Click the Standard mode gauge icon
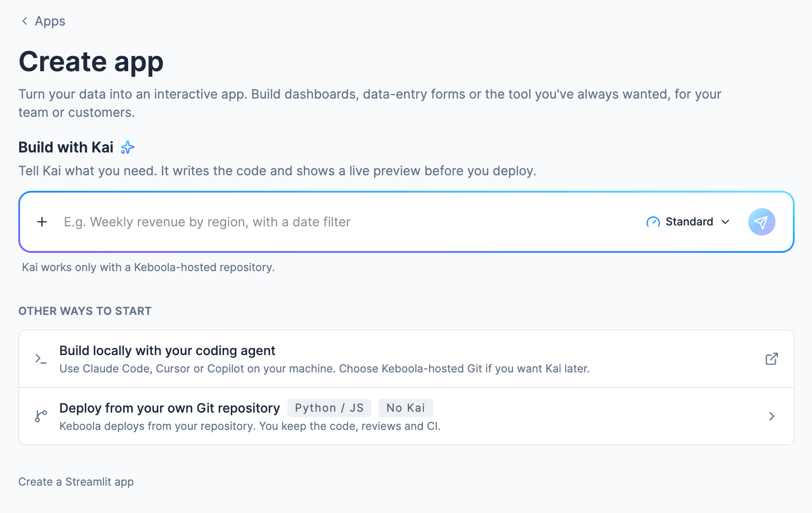 click(653, 222)
